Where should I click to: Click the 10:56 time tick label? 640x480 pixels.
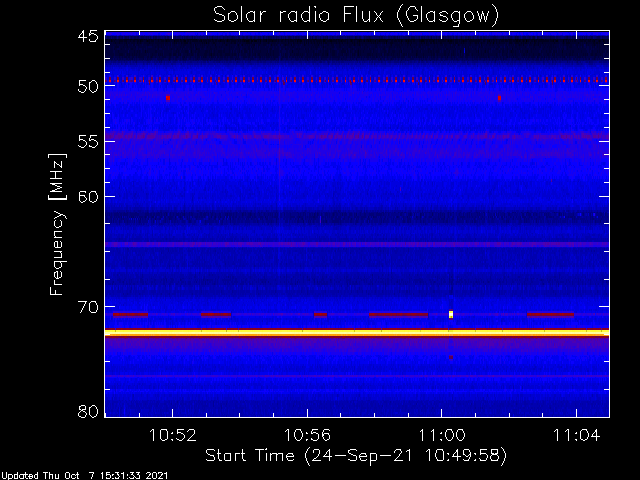[x=307, y=435]
